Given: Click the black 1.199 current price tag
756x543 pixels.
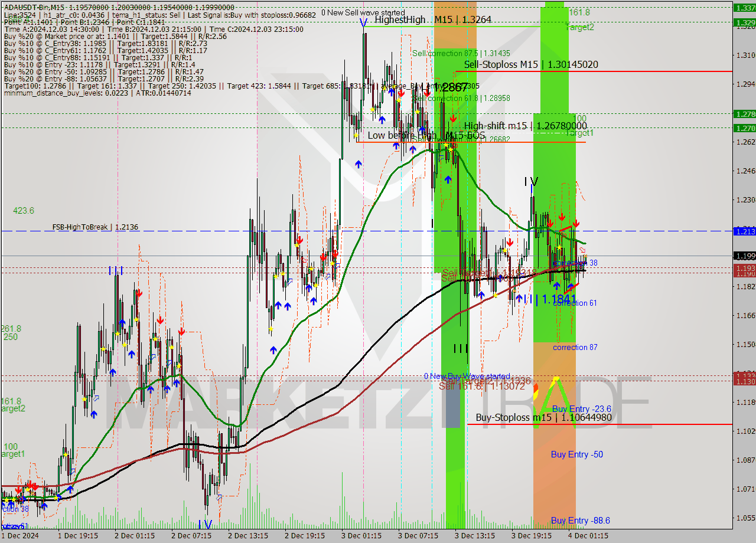Looking at the screenshot, I should coord(744,256).
